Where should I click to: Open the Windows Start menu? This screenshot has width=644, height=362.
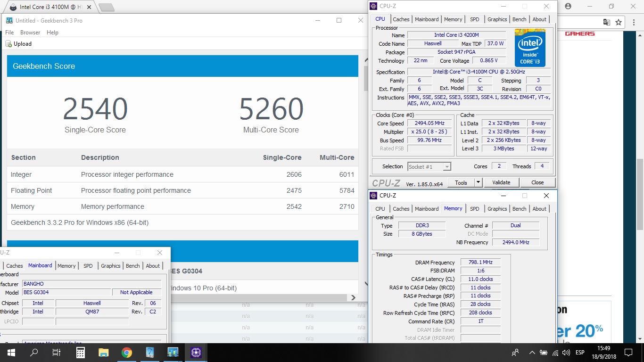coord(11,352)
